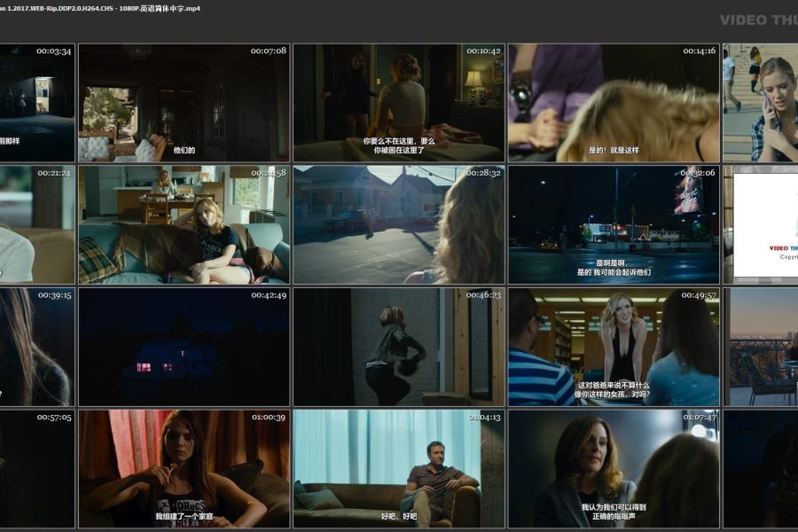
Task: Open the thumbnail at 00:07:08
Action: 184,103
